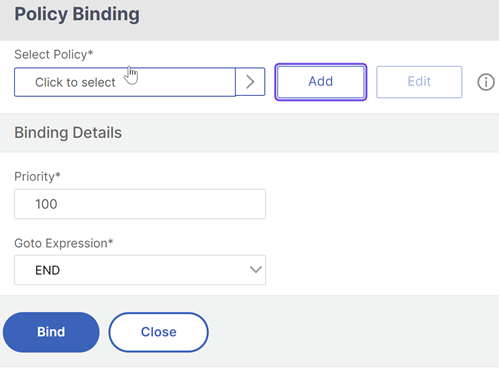
Task: Click the Goto Expression label
Action: (x=64, y=243)
